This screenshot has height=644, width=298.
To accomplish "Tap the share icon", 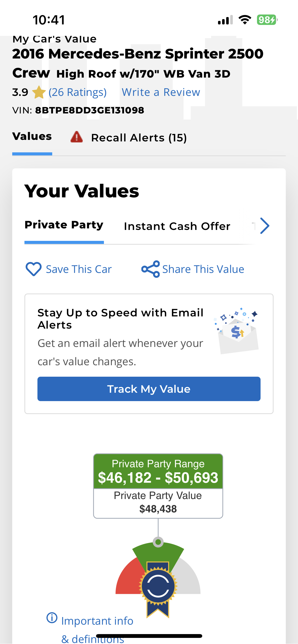I will pos(151,269).
